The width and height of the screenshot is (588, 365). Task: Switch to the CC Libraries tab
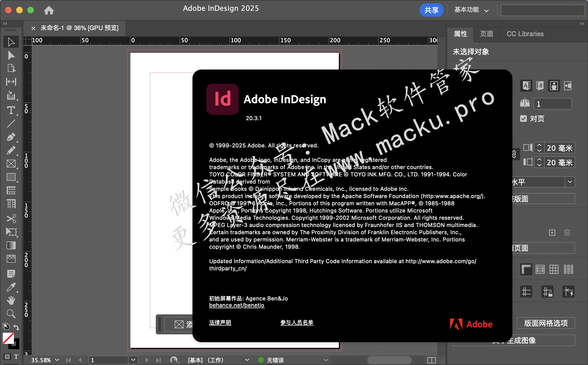525,34
